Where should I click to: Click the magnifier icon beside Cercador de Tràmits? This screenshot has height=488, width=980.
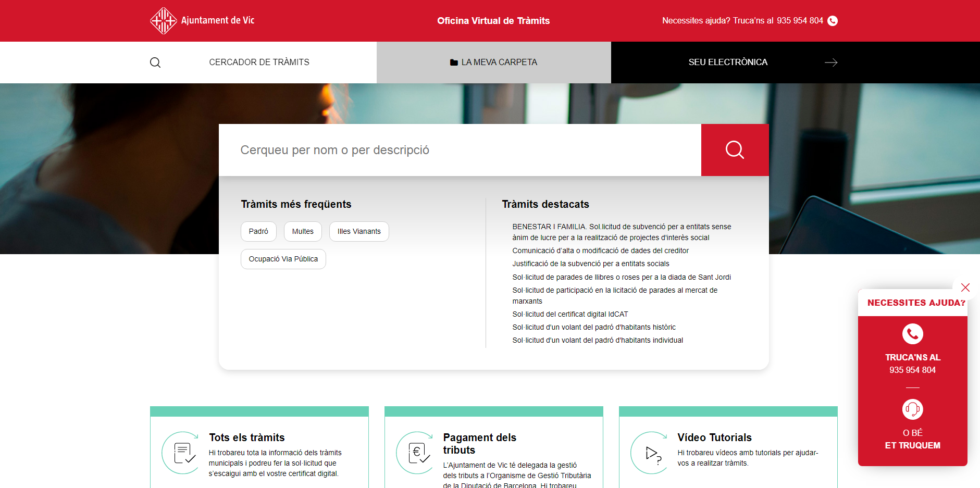[155, 62]
